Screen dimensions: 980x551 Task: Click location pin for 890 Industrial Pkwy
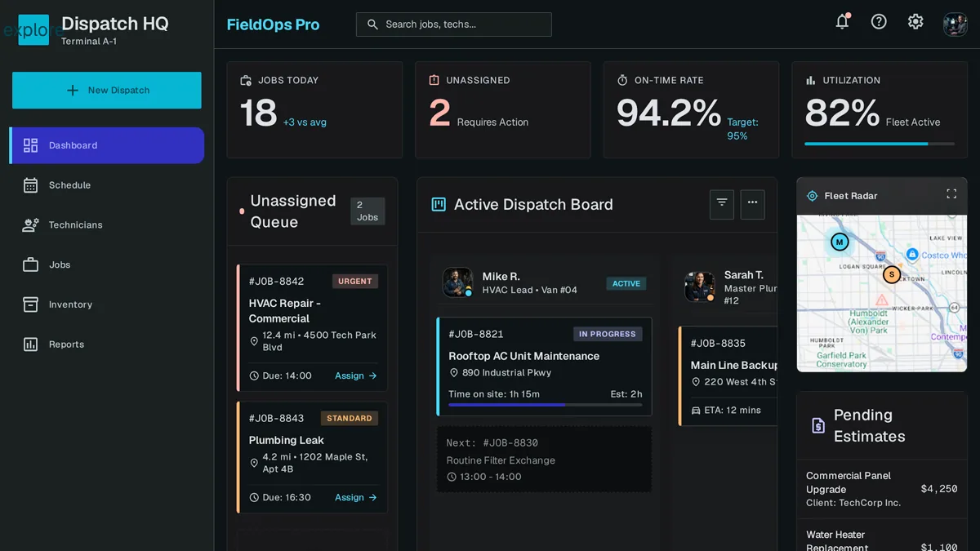coord(454,372)
